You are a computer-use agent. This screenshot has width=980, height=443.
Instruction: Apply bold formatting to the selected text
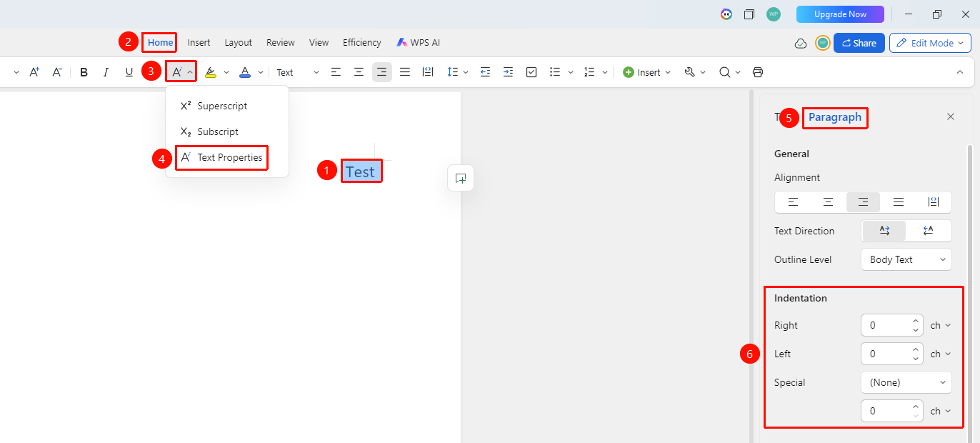pos(84,72)
